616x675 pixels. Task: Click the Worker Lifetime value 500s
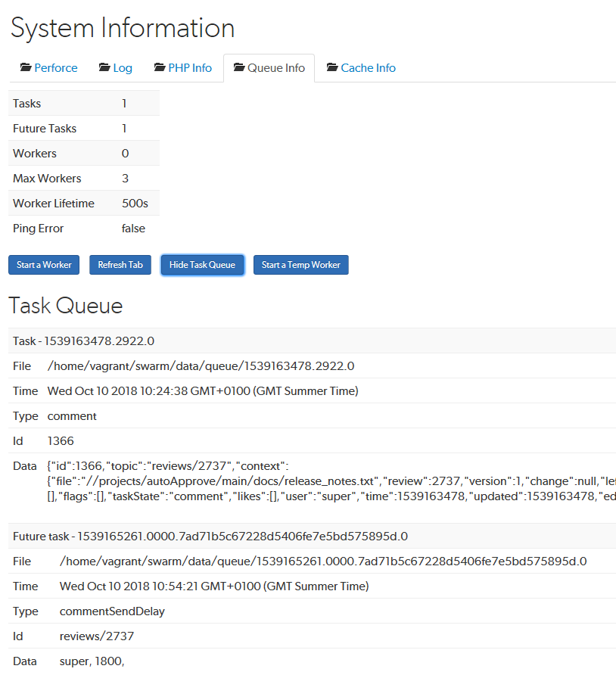[135, 204]
